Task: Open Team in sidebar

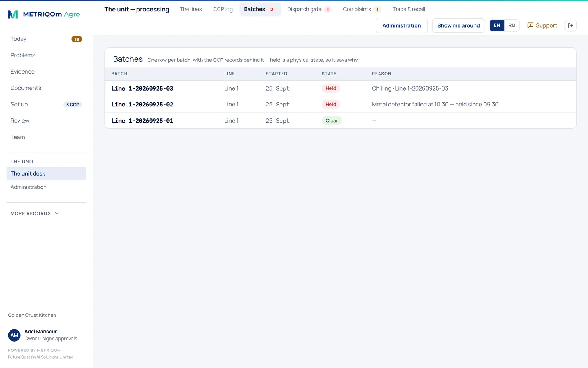Action: click(x=46, y=137)
